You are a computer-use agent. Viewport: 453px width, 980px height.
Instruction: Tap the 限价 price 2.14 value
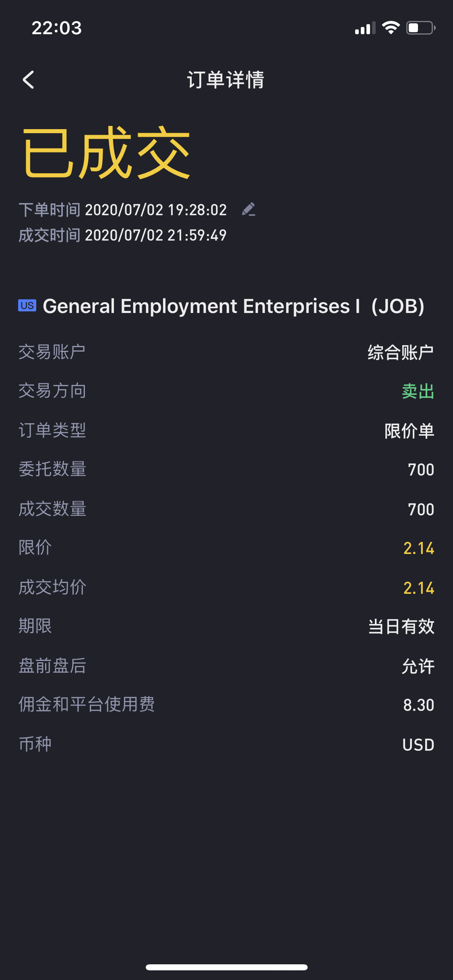tap(419, 548)
